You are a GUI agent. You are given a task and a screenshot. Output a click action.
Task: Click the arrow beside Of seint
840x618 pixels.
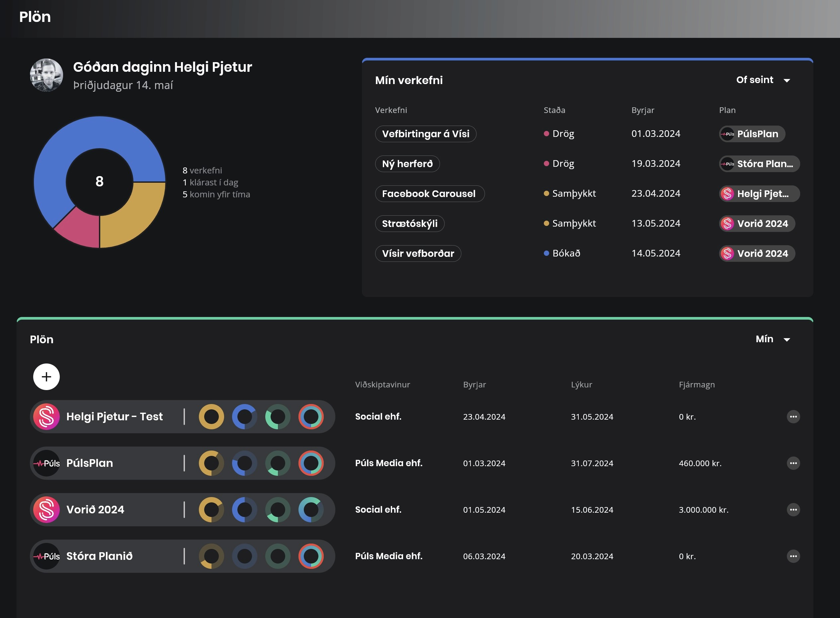point(787,81)
